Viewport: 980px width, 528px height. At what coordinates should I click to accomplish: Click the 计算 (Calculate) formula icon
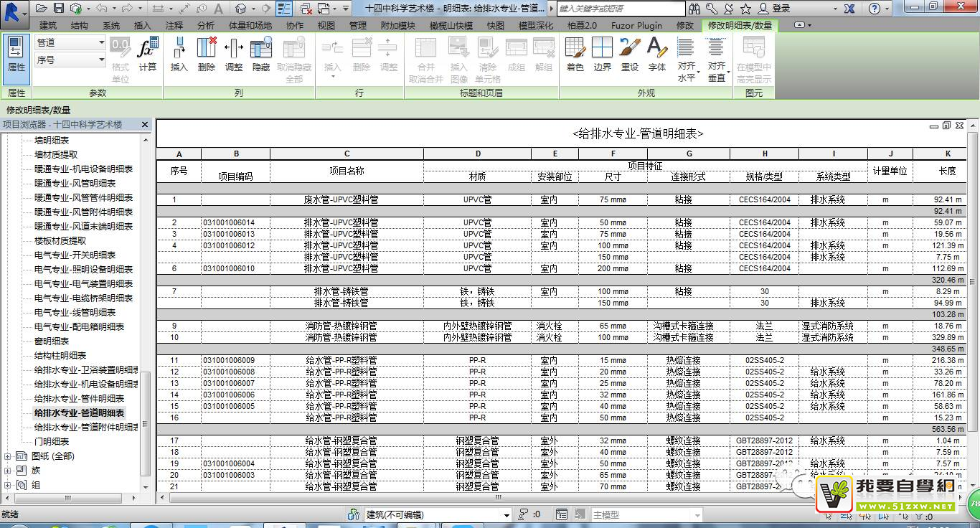pos(148,55)
